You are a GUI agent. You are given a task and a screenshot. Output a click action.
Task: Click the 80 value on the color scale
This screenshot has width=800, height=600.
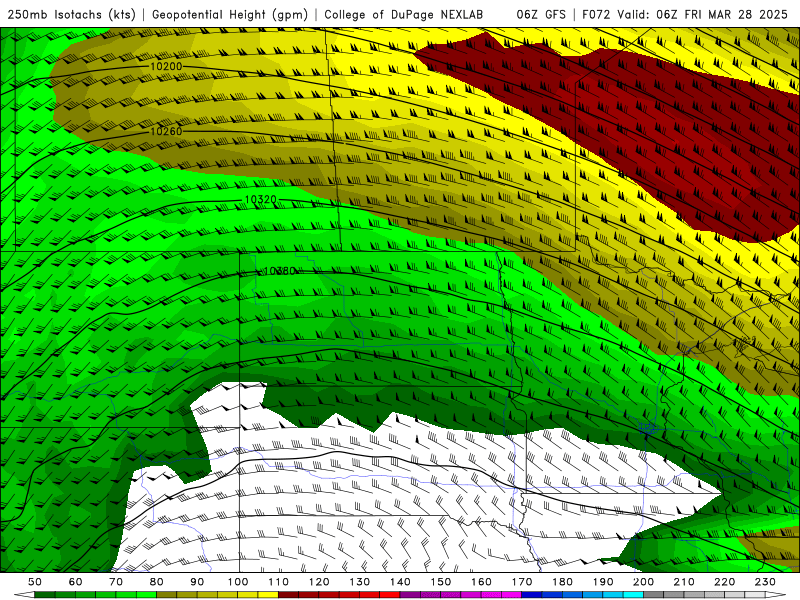coord(157,582)
